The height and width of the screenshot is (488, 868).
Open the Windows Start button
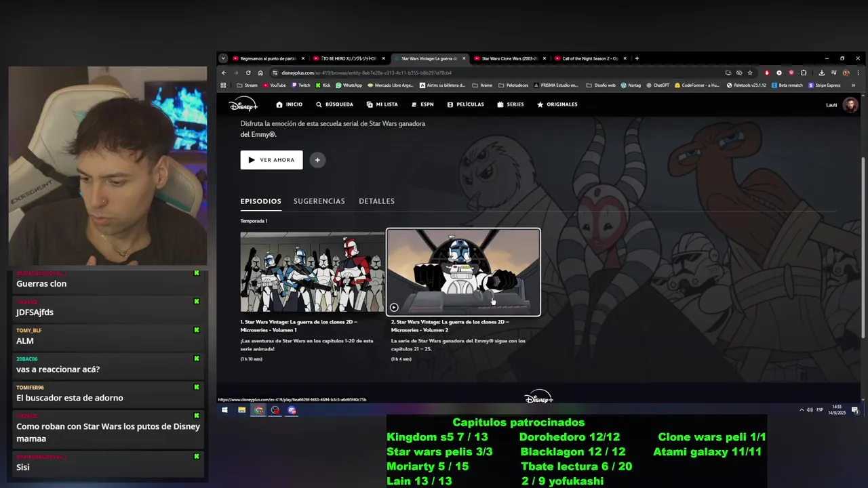pos(224,410)
